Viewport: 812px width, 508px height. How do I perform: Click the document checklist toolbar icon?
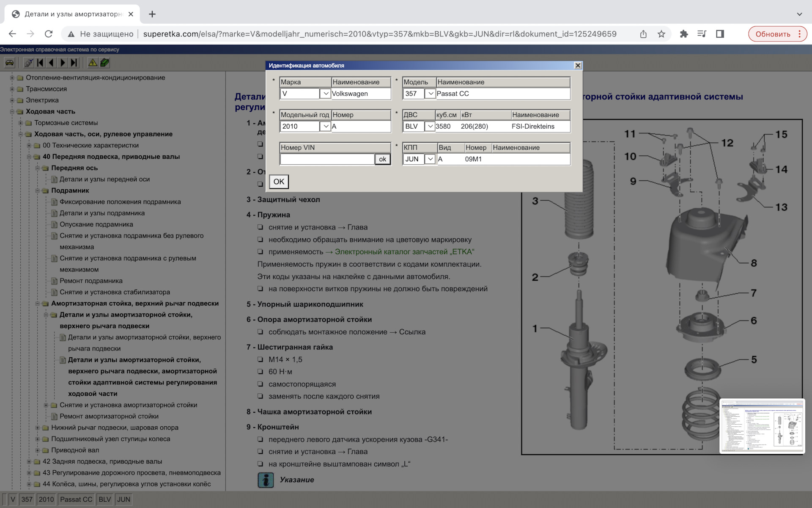28,63
